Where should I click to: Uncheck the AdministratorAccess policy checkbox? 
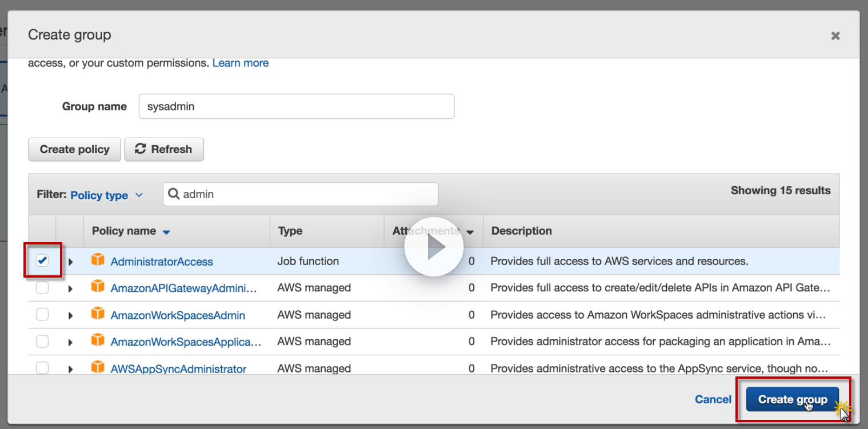[42, 261]
